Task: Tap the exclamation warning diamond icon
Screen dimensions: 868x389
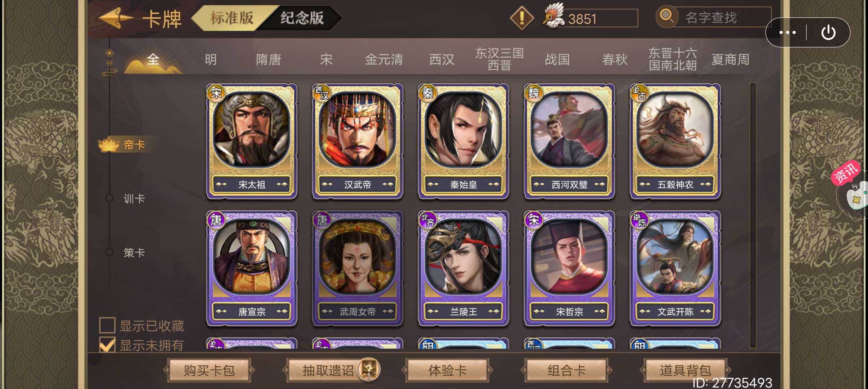Action: click(521, 18)
